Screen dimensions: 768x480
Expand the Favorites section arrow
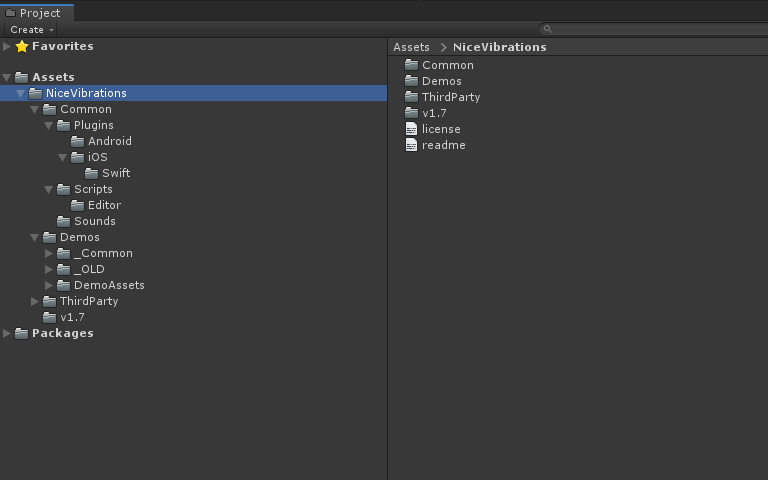click(x=7, y=46)
